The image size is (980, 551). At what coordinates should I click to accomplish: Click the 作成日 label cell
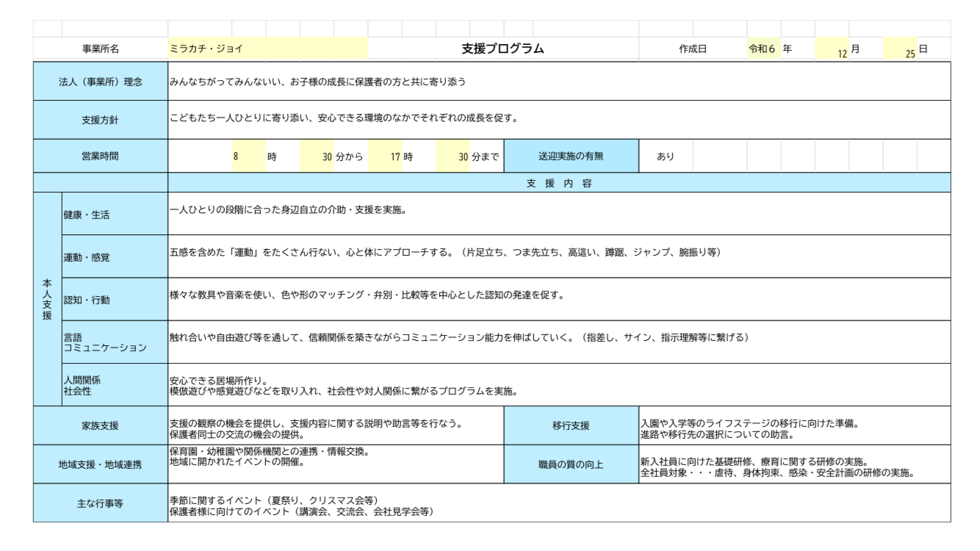click(x=692, y=49)
